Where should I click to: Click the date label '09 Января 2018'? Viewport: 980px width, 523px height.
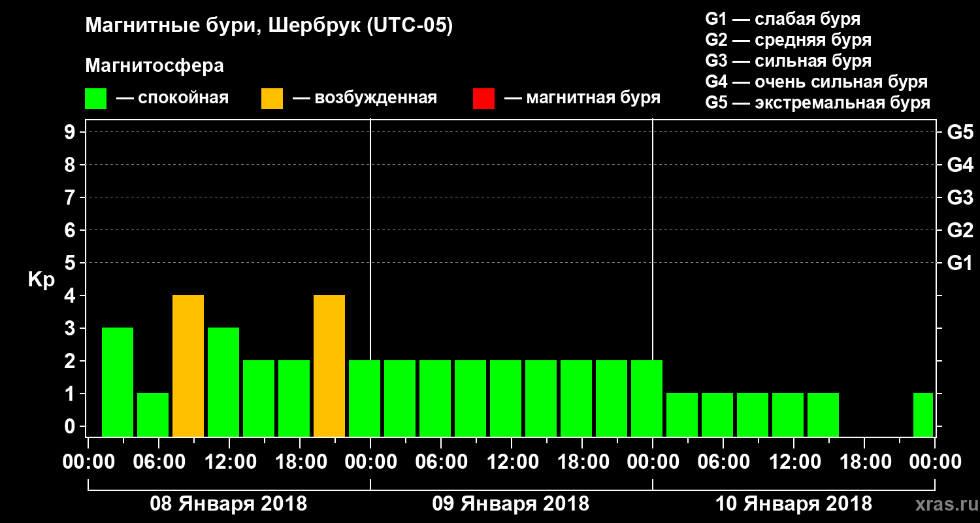(511, 504)
